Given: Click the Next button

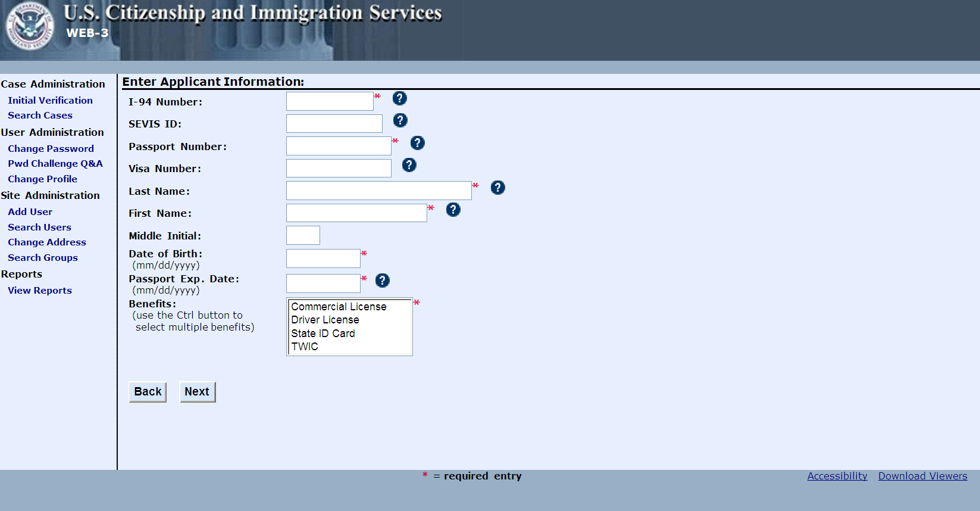Looking at the screenshot, I should 198,392.
